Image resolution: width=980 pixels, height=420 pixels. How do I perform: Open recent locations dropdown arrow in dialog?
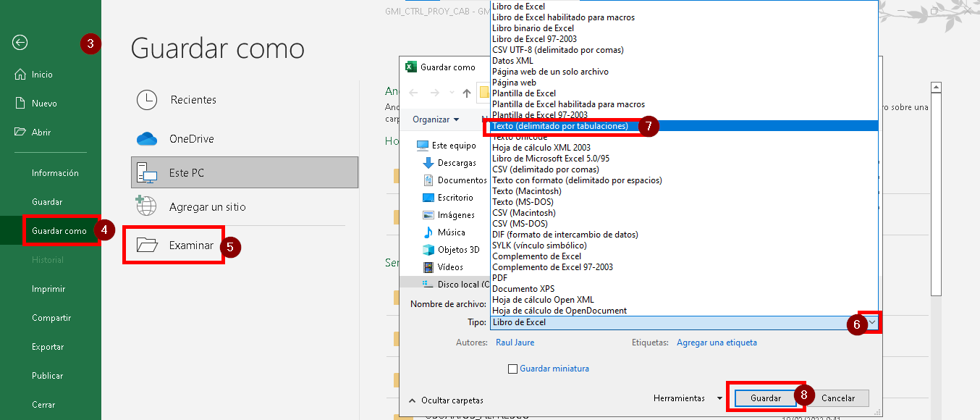(452, 93)
